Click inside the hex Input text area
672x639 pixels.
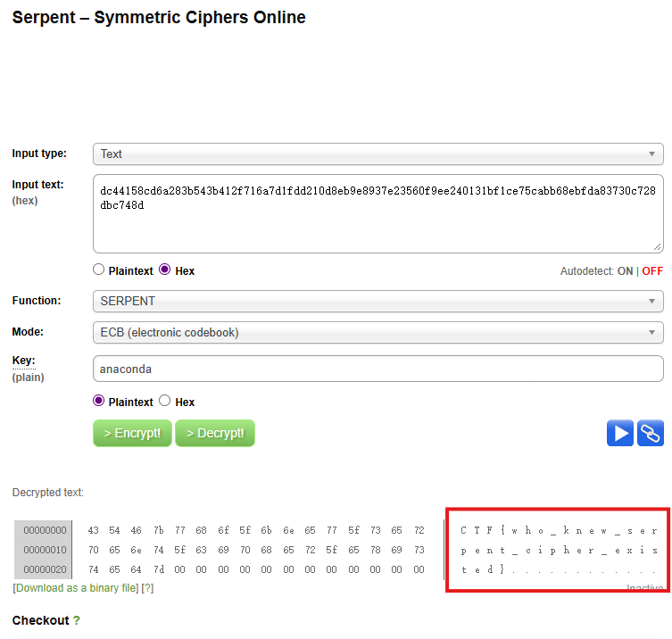coord(378,213)
